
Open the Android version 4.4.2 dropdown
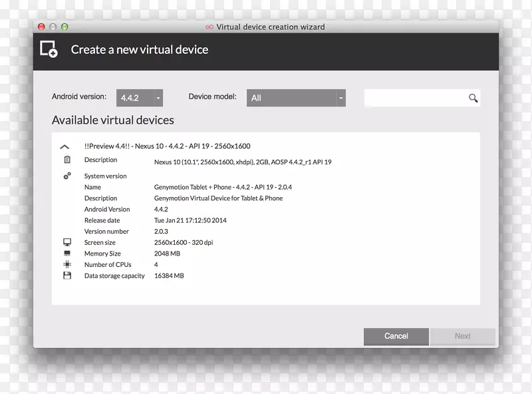140,98
